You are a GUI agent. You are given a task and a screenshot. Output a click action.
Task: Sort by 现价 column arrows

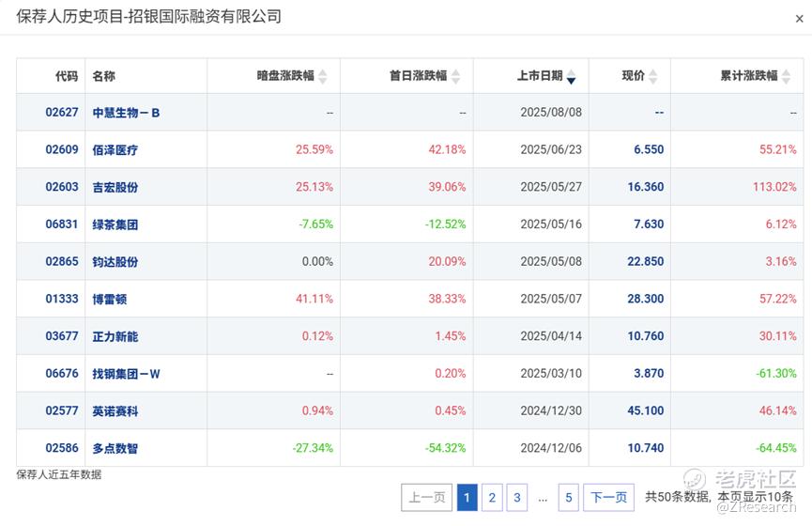click(x=653, y=77)
